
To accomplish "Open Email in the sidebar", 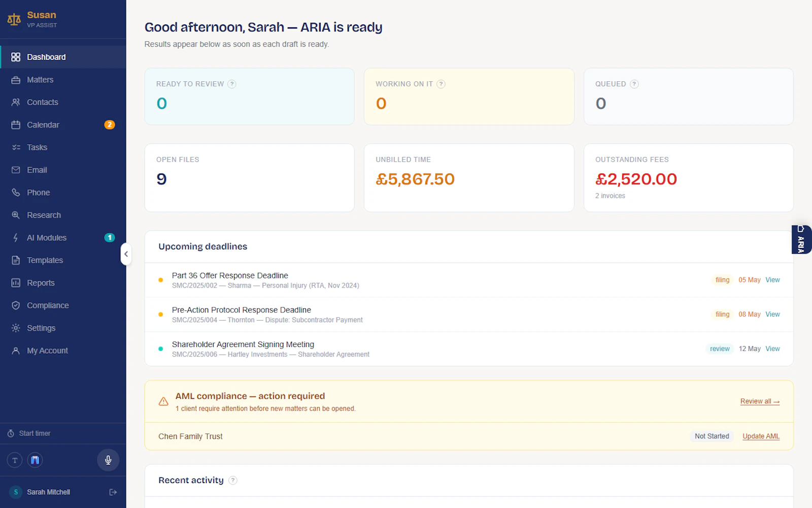I will point(63,170).
